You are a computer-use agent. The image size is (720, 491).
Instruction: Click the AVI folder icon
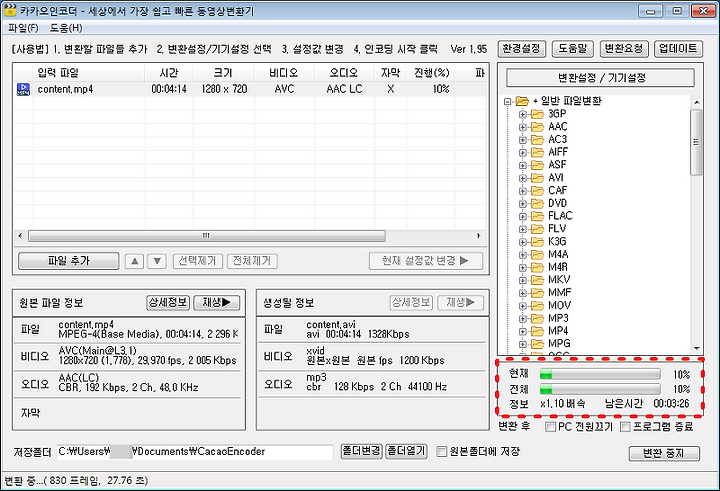(x=537, y=178)
